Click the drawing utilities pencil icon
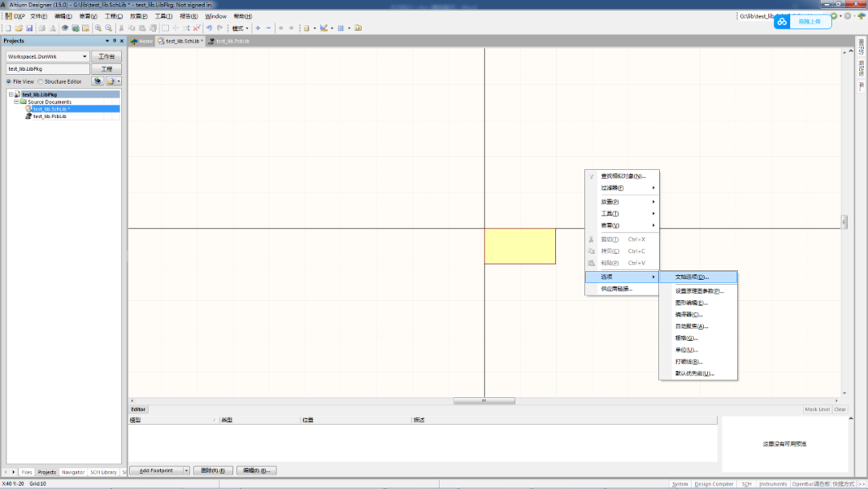The image size is (868, 489). (x=324, y=28)
